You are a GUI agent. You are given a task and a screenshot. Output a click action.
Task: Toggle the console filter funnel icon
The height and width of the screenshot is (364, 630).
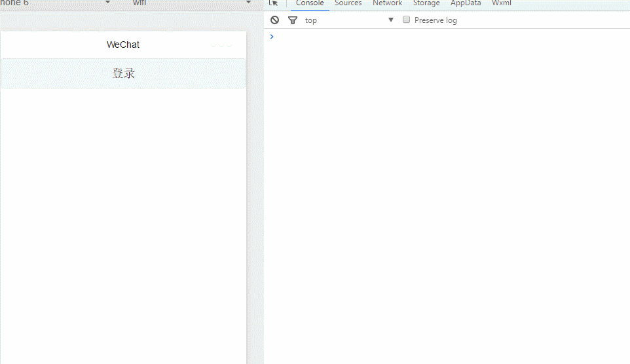click(x=293, y=20)
